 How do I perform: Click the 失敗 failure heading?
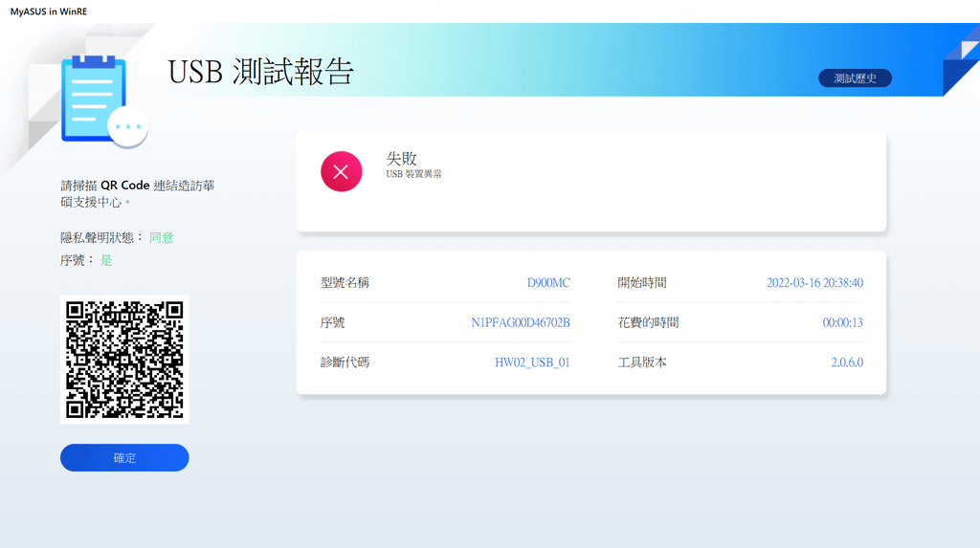pyautogui.click(x=401, y=158)
